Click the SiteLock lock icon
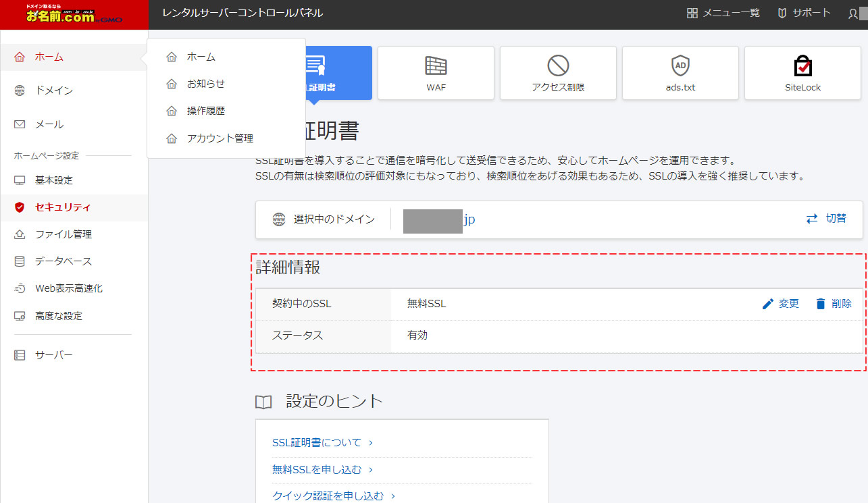This screenshot has height=503, width=868. (x=802, y=65)
